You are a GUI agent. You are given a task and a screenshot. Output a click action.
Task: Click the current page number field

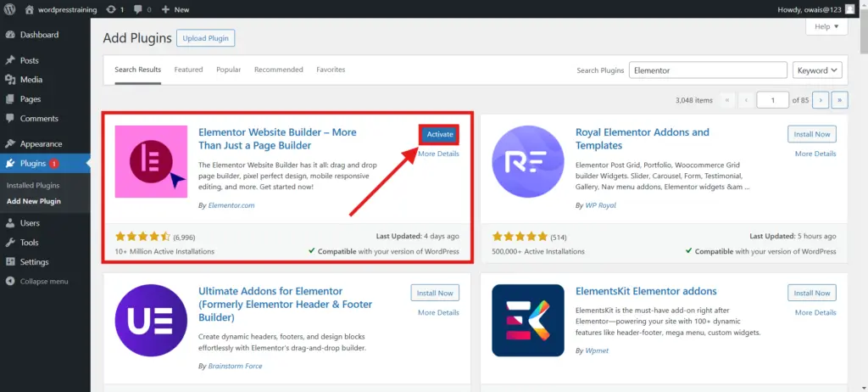point(773,100)
